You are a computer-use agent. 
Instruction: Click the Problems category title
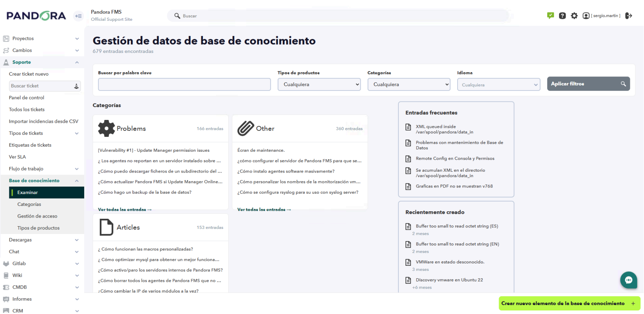(131, 129)
